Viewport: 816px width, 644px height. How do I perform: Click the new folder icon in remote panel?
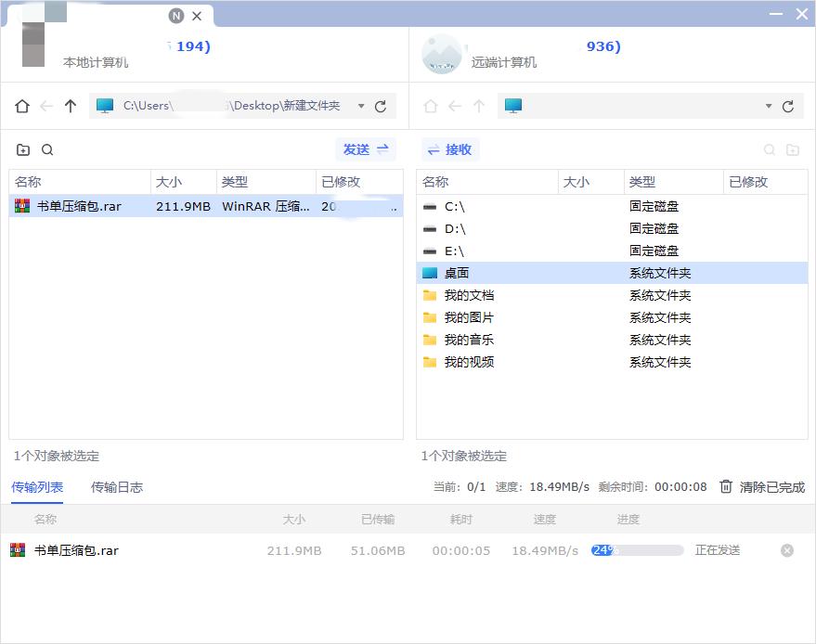[795, 149]
